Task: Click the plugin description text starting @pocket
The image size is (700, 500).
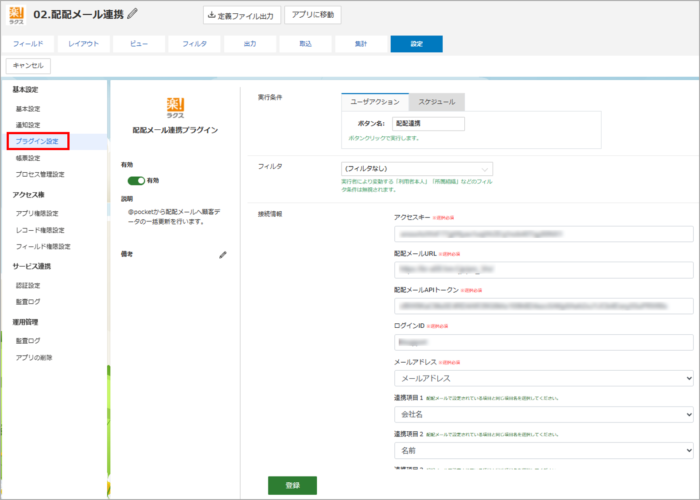Action: 174,217
